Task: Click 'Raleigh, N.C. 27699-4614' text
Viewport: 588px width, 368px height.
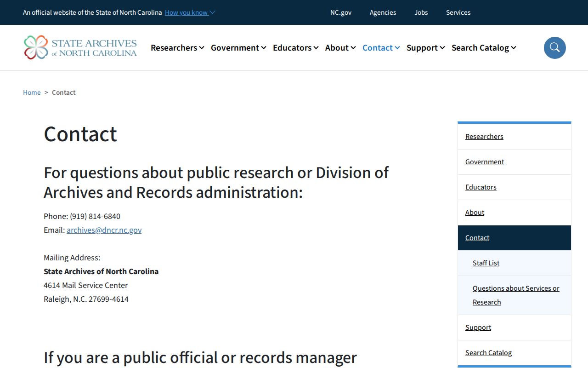Action: pos(86,299)
